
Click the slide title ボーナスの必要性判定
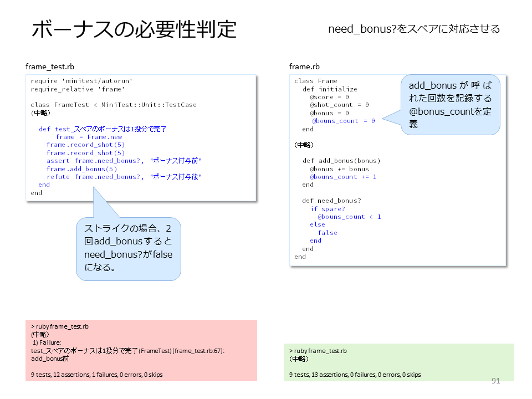point(134,29)
